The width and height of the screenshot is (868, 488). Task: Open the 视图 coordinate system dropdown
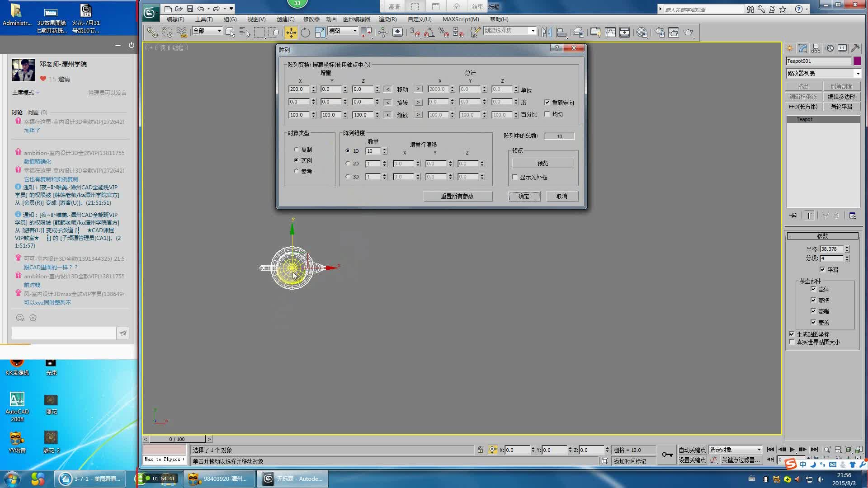pos(355,31)
